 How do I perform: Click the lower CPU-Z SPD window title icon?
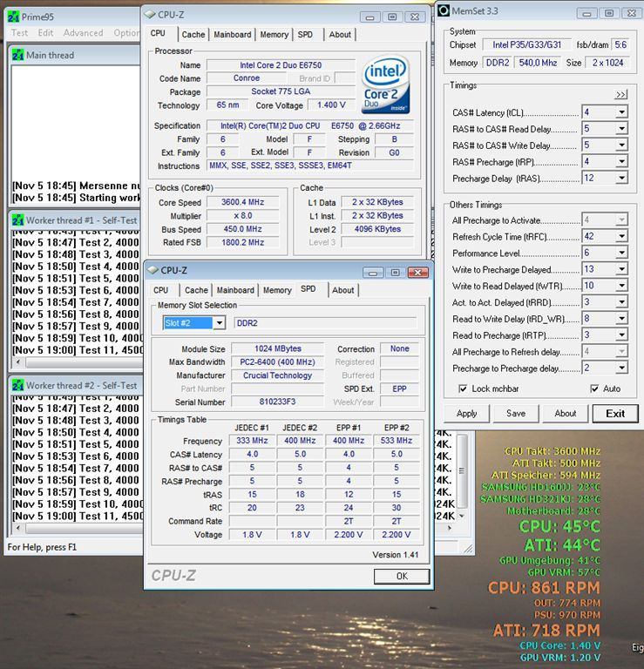153,270
